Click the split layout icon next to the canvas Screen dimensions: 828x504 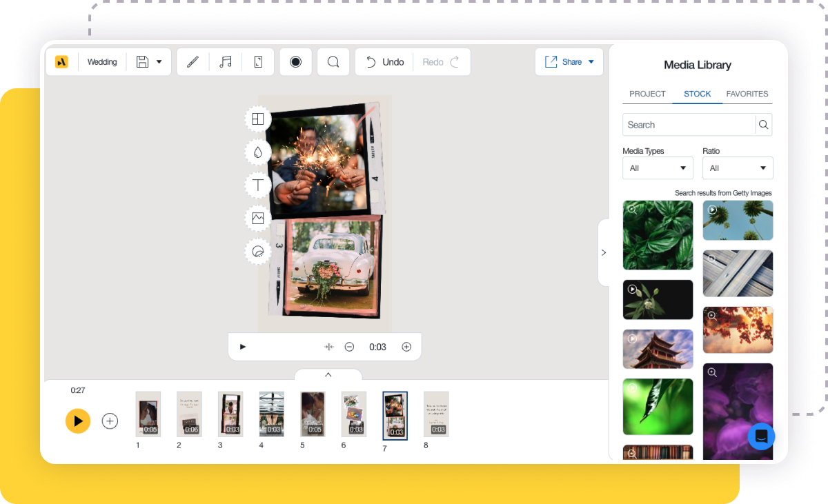(257, 119)
